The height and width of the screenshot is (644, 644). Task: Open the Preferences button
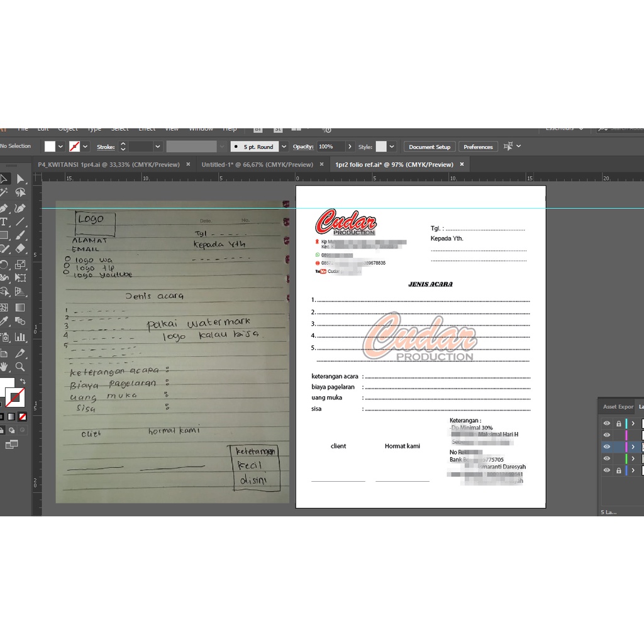pyautogui.click(x=478, y=146)
